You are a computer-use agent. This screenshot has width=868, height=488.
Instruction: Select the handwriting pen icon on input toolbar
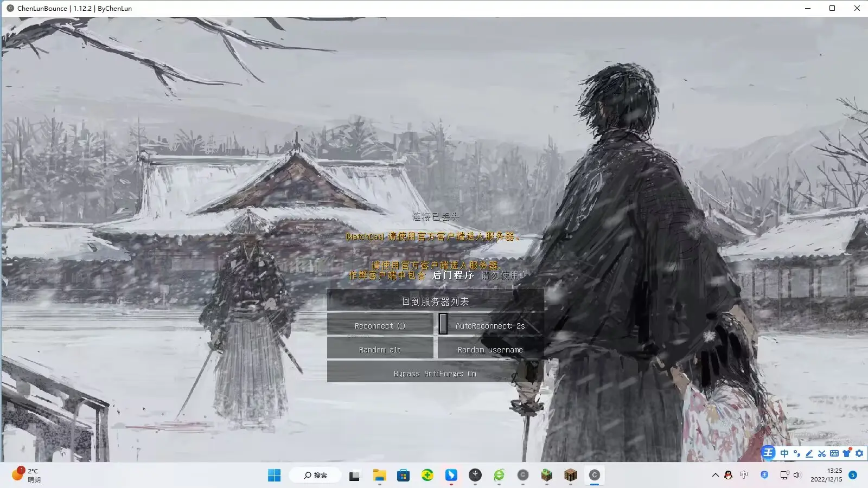[x=809, y=454]
